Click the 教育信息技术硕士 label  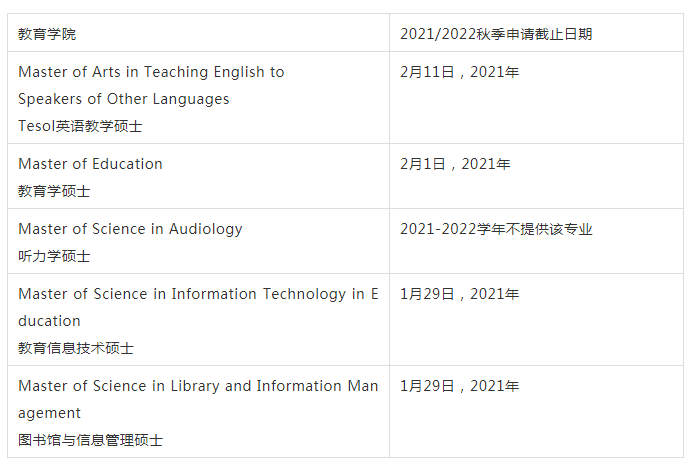click(76, 348)
